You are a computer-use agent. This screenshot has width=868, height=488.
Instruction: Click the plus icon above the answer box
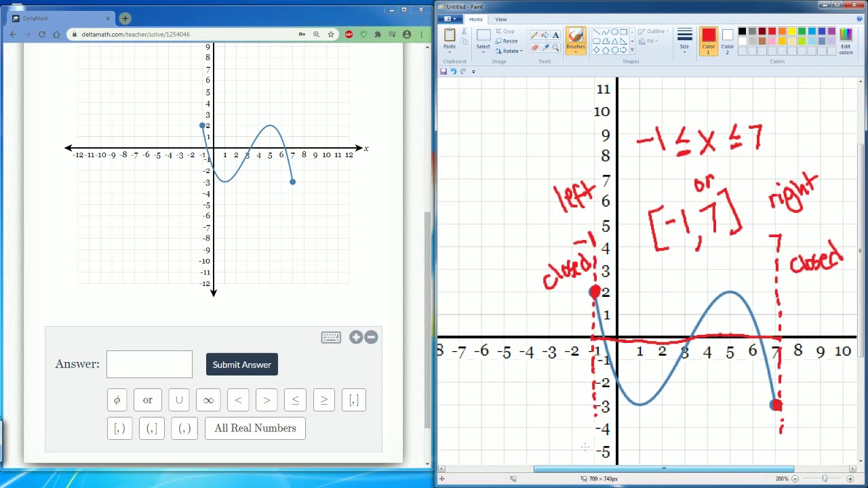tap(356, 337)
